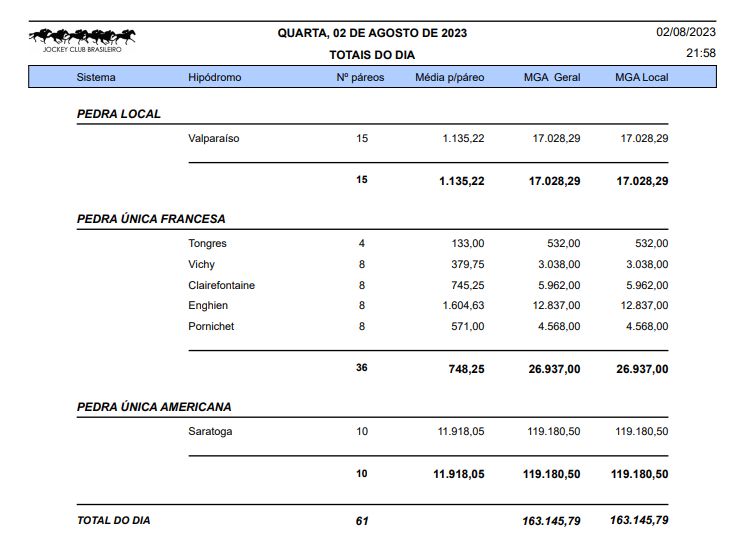Select the 'PEDRA ÚNICA FRANCESA' section heading
This screenshot has height=550, width=735.
pos(151,219)
